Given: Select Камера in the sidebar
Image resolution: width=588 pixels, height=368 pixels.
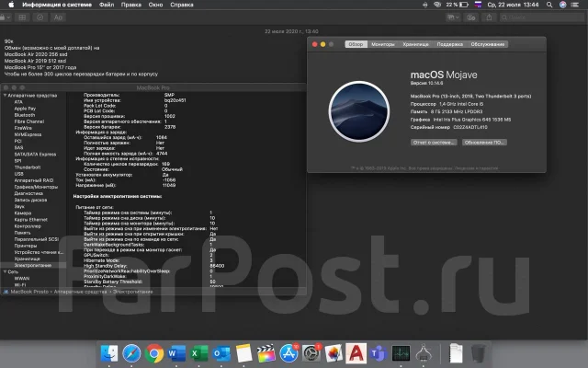Looking at the screenshot, I should [x=22, y=213].
